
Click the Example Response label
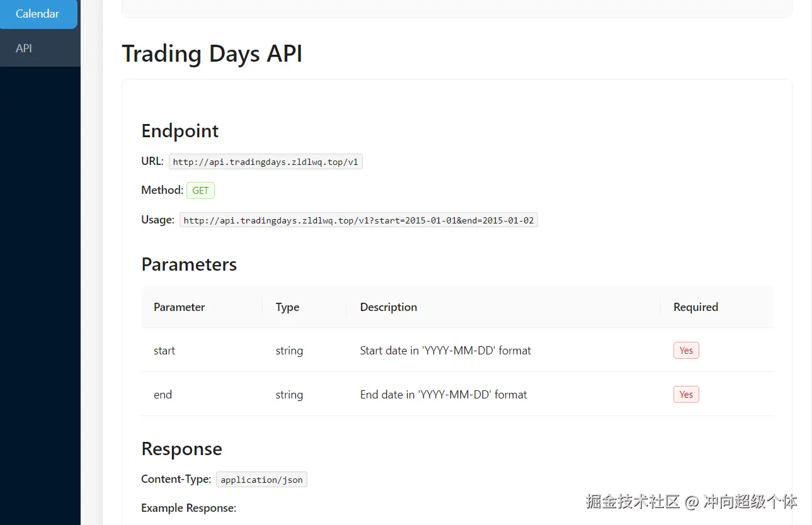click(188, 508)
